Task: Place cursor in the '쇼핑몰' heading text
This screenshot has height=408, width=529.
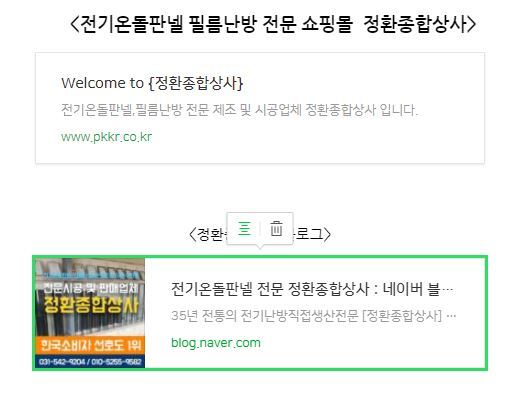Action: point(327,24)
